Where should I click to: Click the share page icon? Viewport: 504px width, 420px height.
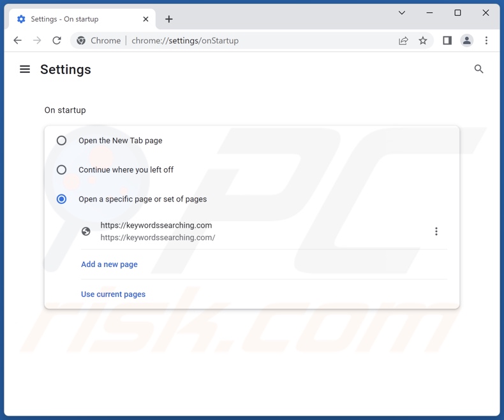coord(403,41)
